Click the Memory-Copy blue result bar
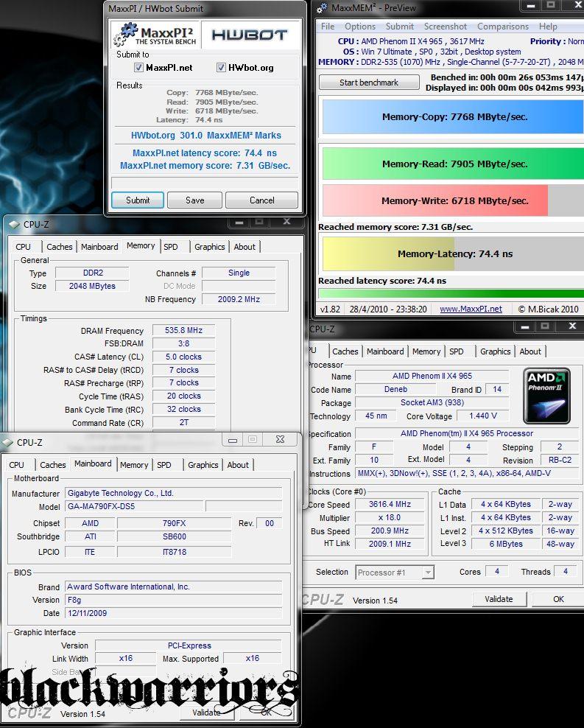The image size is (584, 728). tap(453, 117)
